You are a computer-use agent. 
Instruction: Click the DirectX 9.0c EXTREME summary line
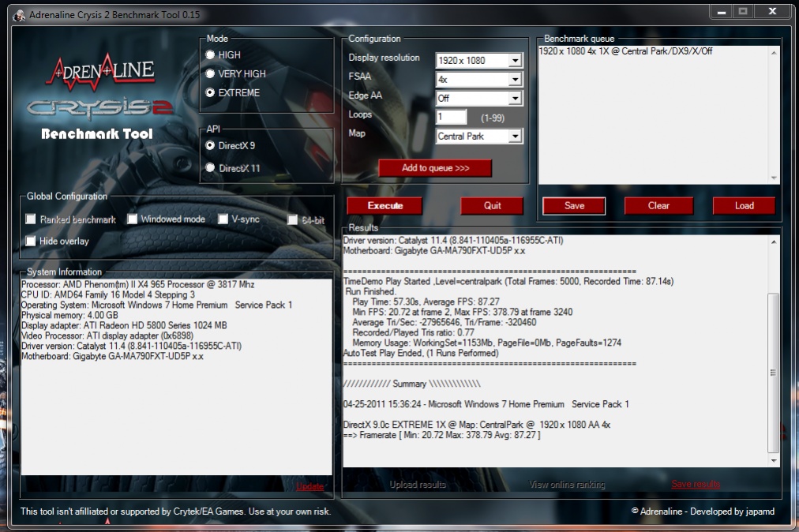476,425
